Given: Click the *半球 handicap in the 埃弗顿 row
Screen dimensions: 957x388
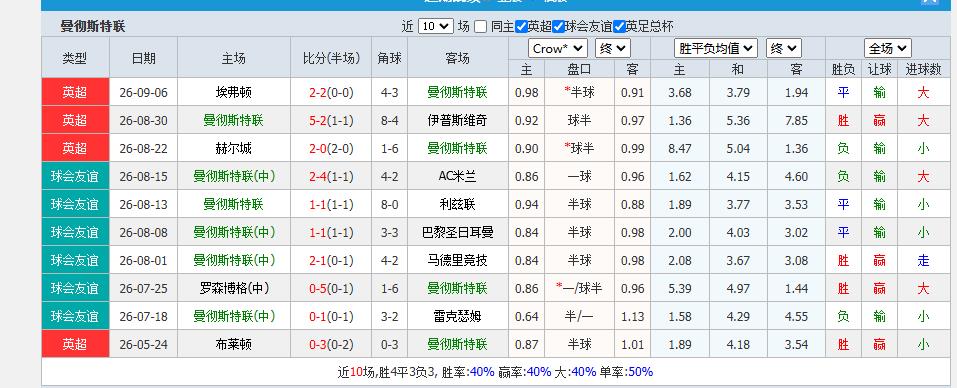Looking at the screenshot, I should coord(579,93).
